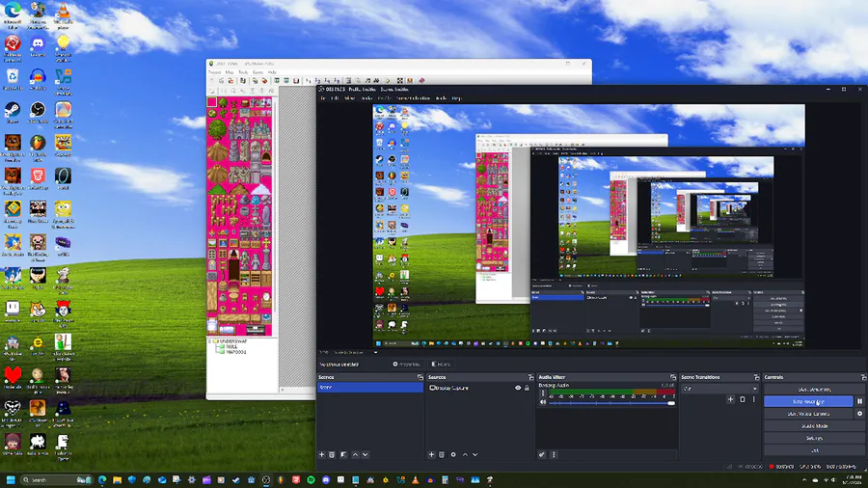Select the zoom magnifier tool in RPG Maker
The image size is (868, 488).
pyautogui.click(x=233, y=91)
